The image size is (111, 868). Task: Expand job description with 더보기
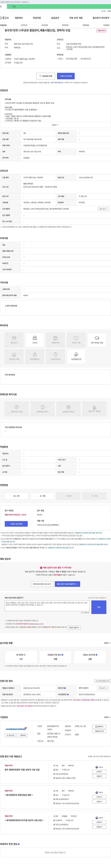[55, 125]
